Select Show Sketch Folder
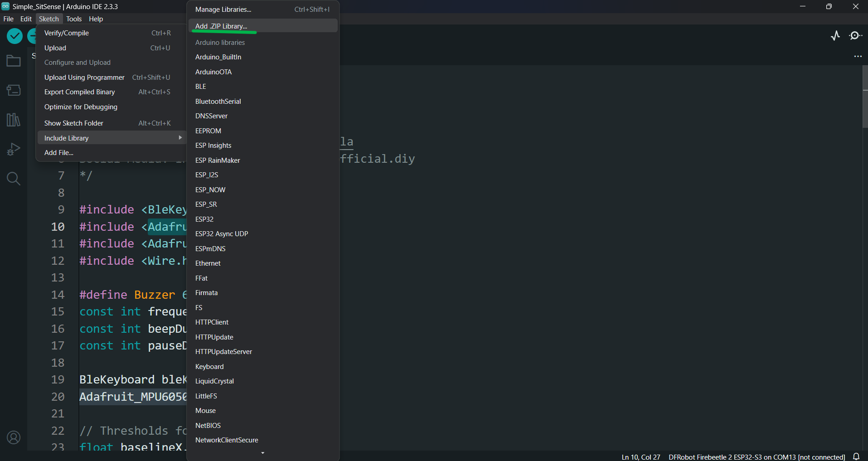This screenshot has height=461, width=868. (x=111, y=123)
